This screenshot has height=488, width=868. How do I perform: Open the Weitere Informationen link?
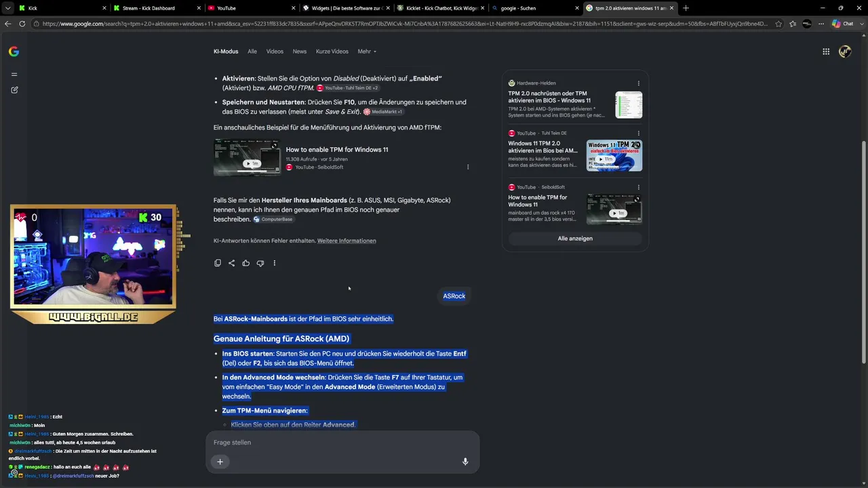(x=347, y=241)
